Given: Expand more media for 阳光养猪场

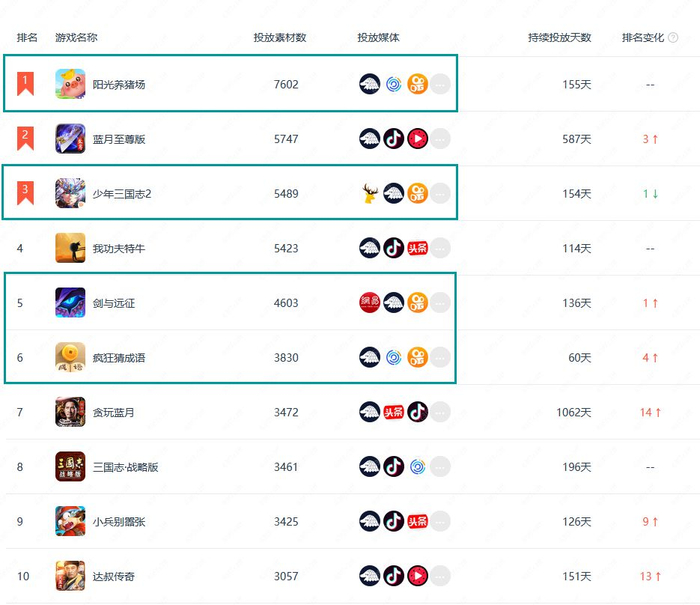Looking at the screenshot, I should click(440, 84).
